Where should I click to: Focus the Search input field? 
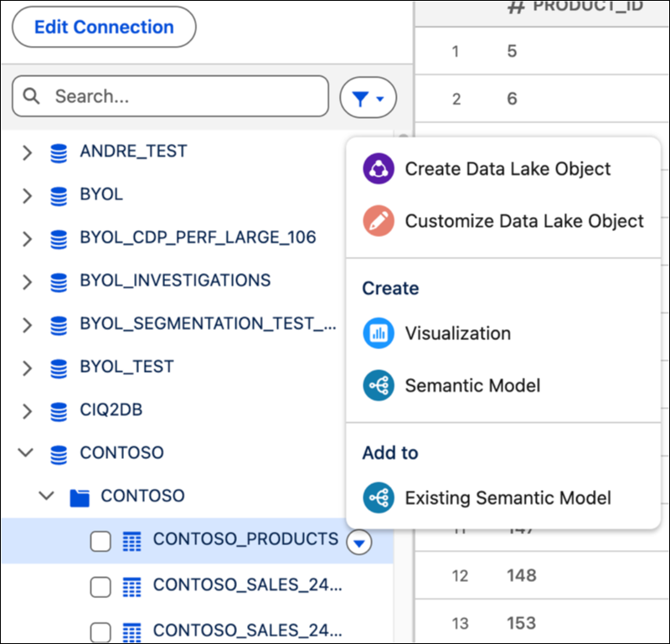[x=171, y=96]
